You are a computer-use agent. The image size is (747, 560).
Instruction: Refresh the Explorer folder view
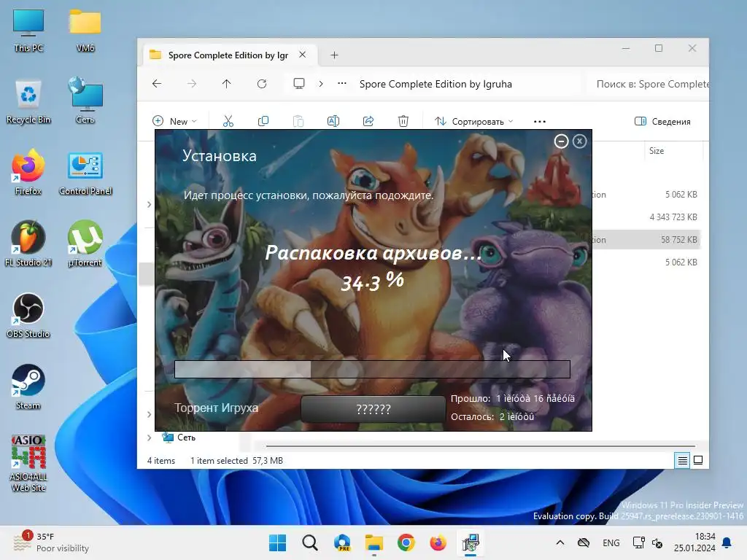click(262, 84)
